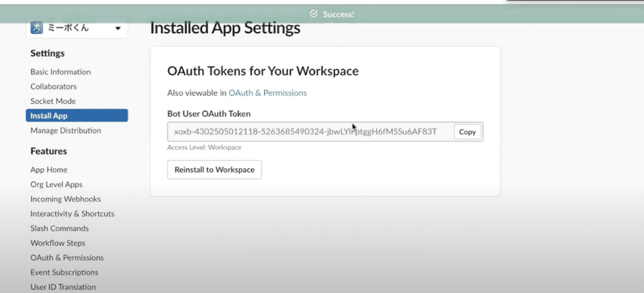The image size is (644, 293).
Task: Open App Home feature
Action: [49, 170]
